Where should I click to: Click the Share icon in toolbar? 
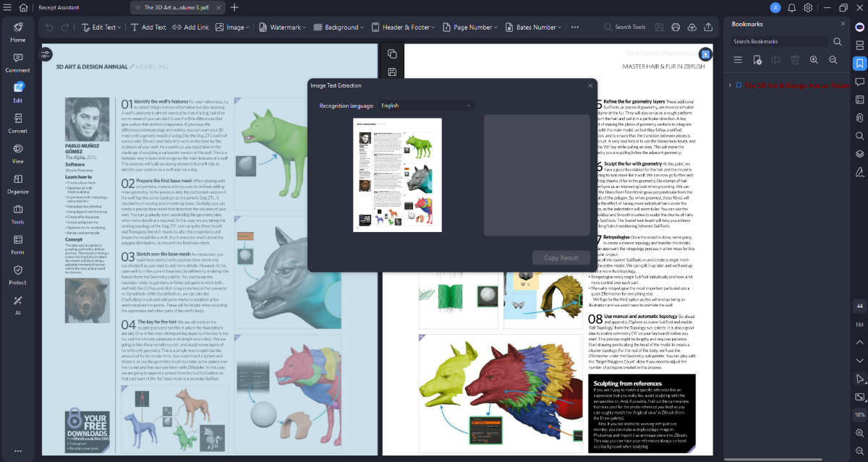(707, 27)
